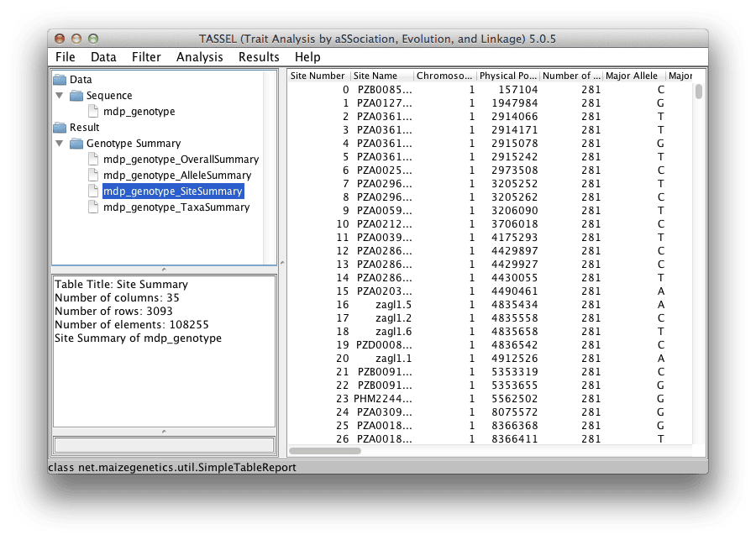Open the Data menu
The image size is (756, 540).
point(103,57)
